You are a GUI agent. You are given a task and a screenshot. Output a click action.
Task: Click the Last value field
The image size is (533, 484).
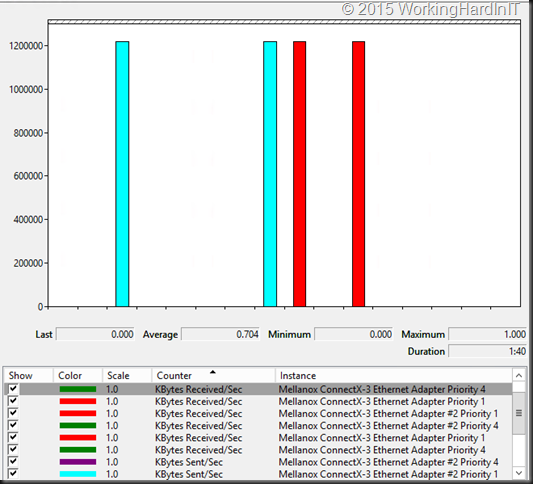95,334
